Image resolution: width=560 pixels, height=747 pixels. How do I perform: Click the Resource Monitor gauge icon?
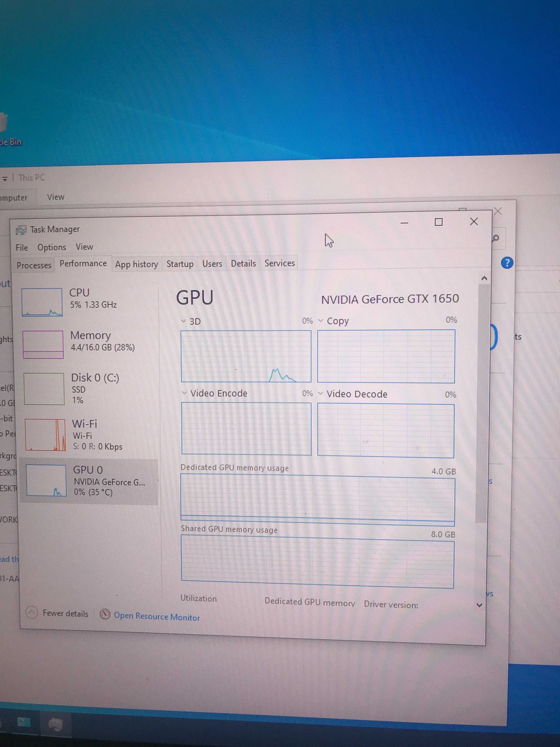pos(105,614)
